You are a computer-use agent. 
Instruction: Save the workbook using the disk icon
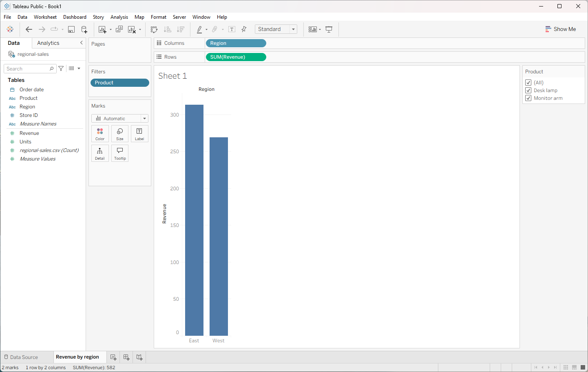coord(71,29)
